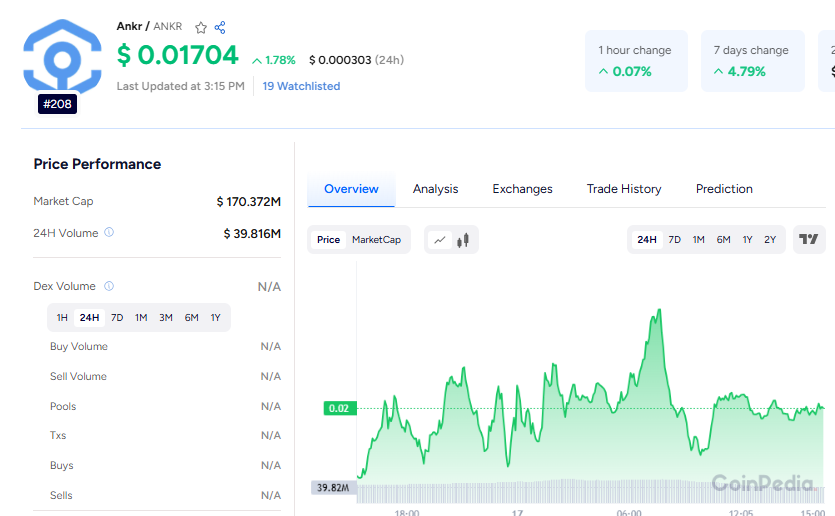Open info icon next to 24H Volume
Screen dimensions: 835x516
click(109, 232)
